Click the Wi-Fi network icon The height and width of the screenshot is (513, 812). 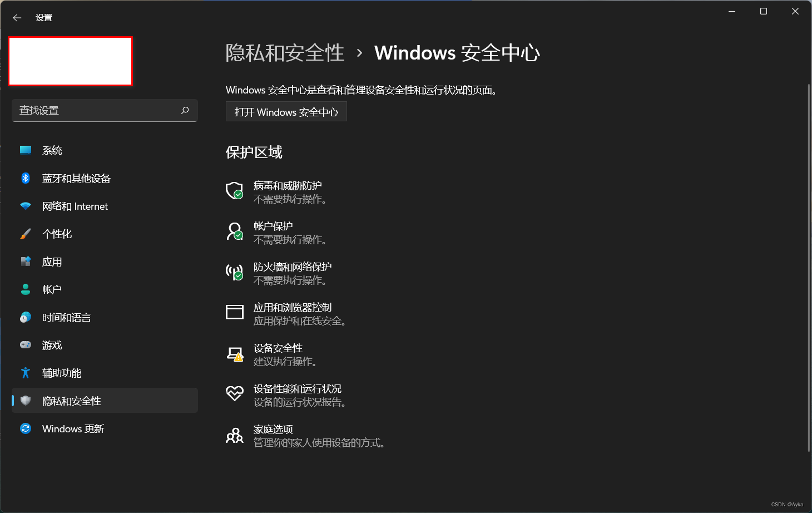tap(26, 206)
